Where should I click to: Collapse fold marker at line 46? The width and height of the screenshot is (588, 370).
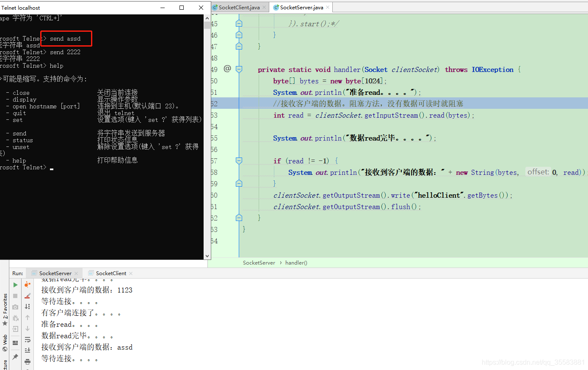(x=239, y=35)
